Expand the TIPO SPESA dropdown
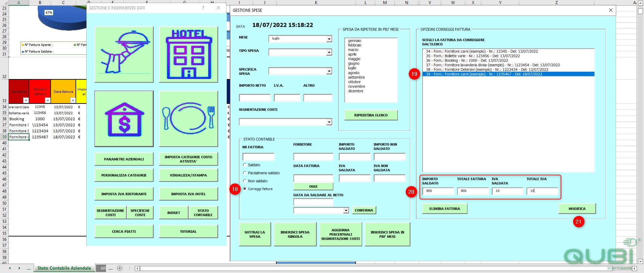The image size is (644, 273). click(329, 52)
